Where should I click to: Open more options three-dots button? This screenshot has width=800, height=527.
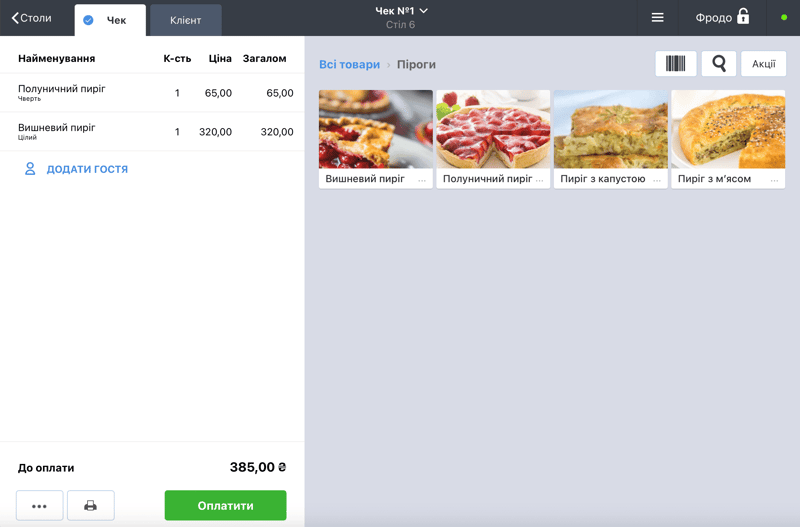pos(39,506)
